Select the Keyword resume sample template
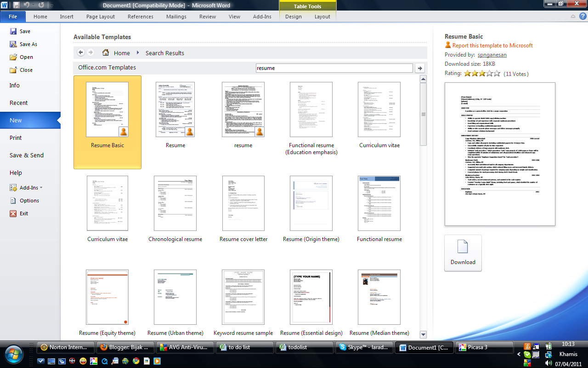Screen dimensions: 588x368 [x=243, y=303]
